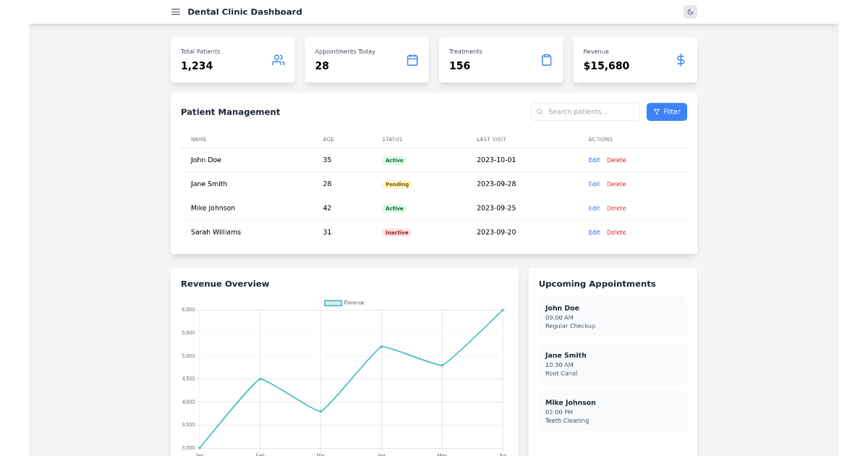Toggle the Active status badge for John Doe
Image resolution: width=868 pixels, height=456 pixels.
click(x=394, y=159)
